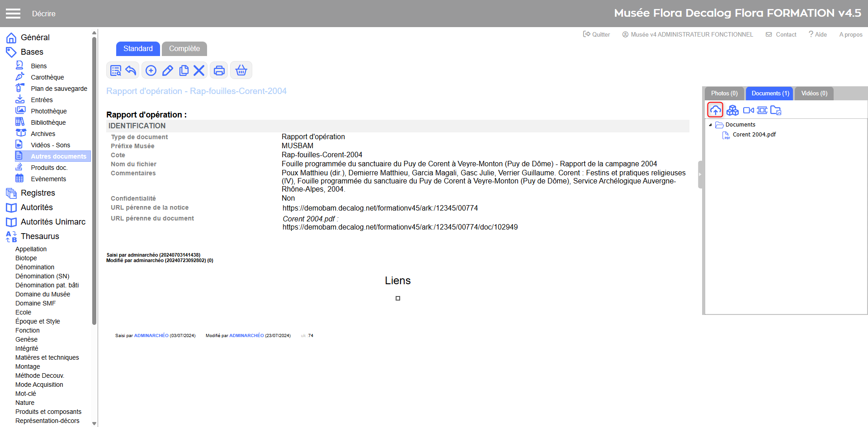Open the Bibliothèque database
The width and height of the screenshot is (868, 427).
48,122
